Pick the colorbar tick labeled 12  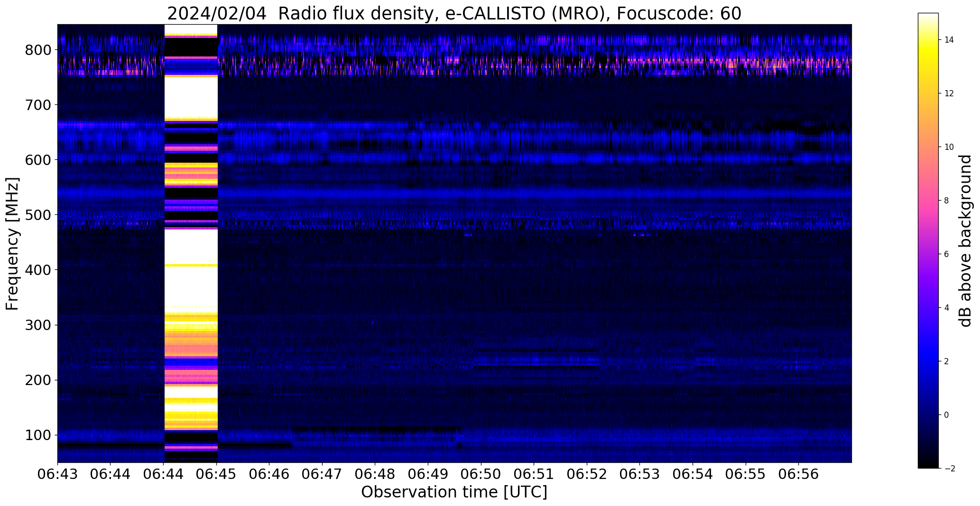pyautogui.click(x=949, y=93)
